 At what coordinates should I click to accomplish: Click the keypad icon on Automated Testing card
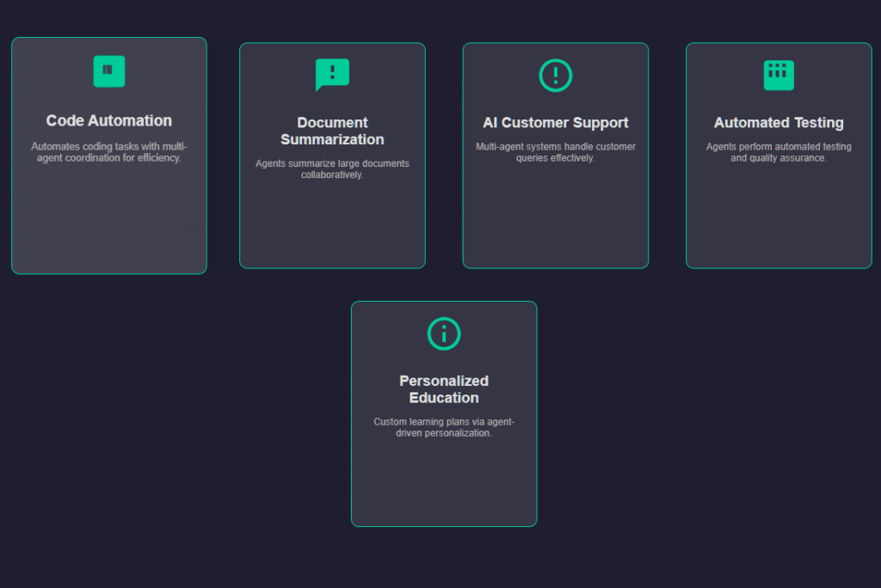(x=778, y=75)
